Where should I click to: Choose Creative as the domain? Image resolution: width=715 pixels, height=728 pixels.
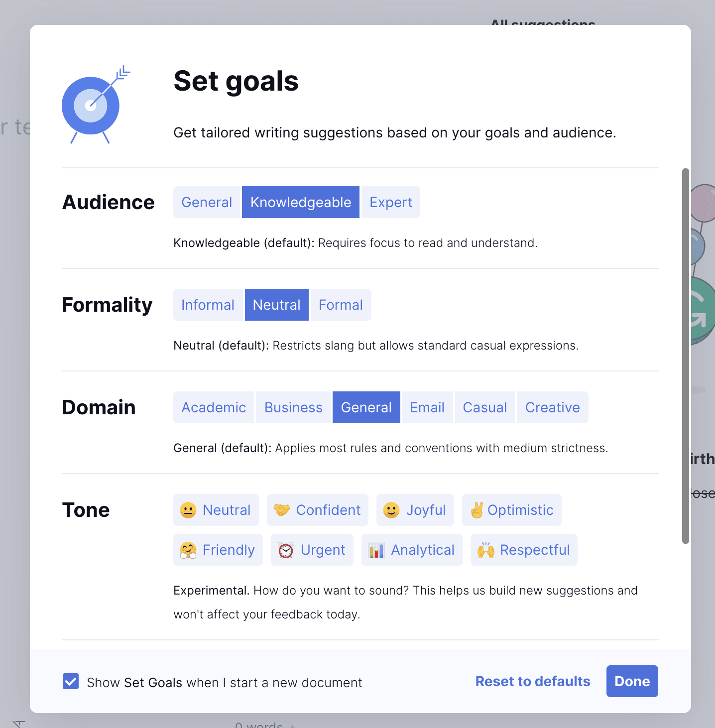coord(553,407)
